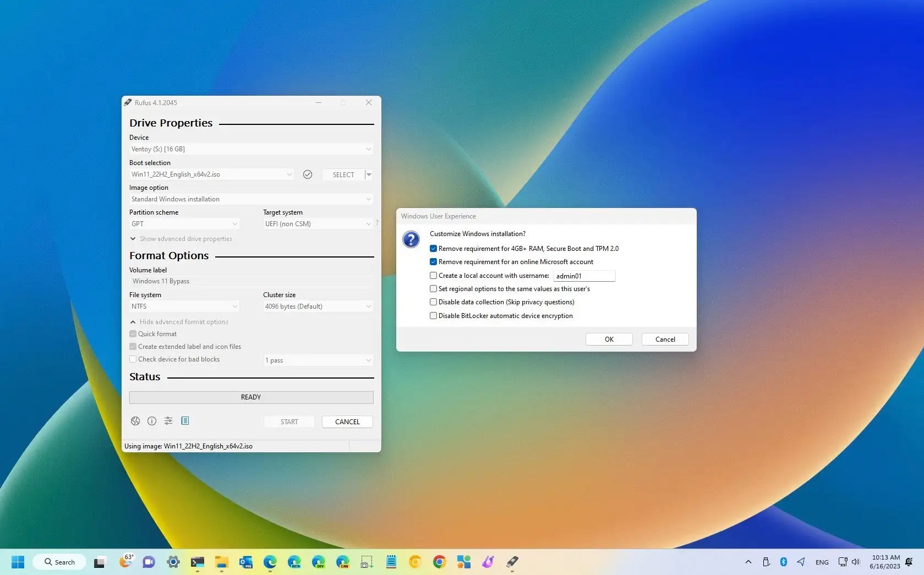Screen dimensions: 924x575
Task: Click the blue question icon in the dialog
Action: (411, 239)
